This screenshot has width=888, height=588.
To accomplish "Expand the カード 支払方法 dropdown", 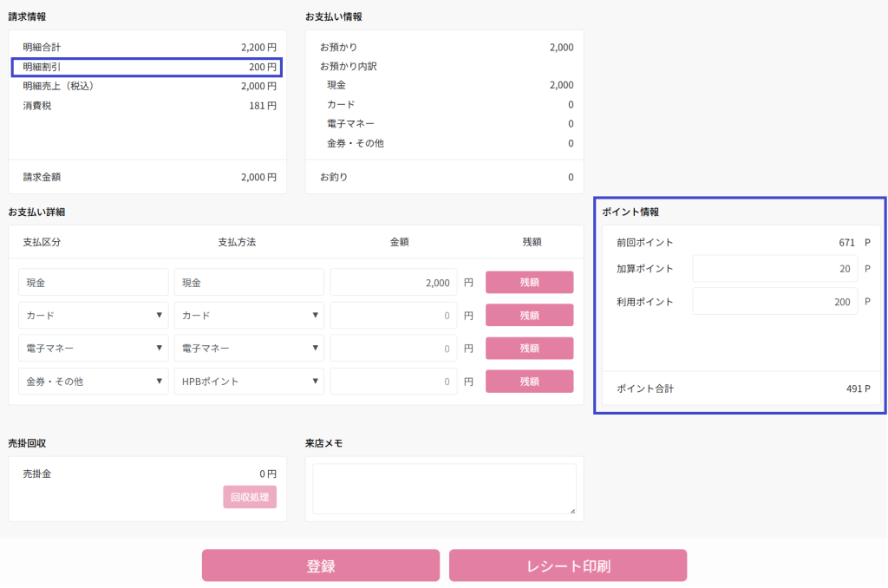I will tap(249, 316).
